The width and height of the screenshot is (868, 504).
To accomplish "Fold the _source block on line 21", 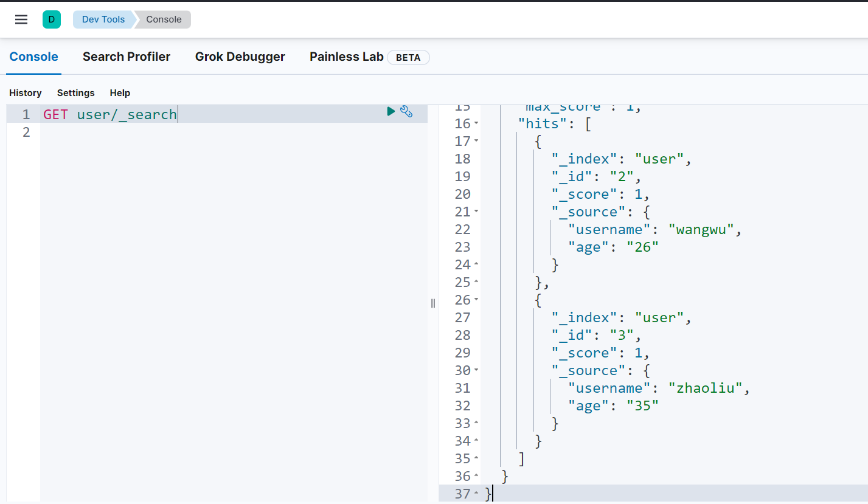I will [x=476, y=212].
